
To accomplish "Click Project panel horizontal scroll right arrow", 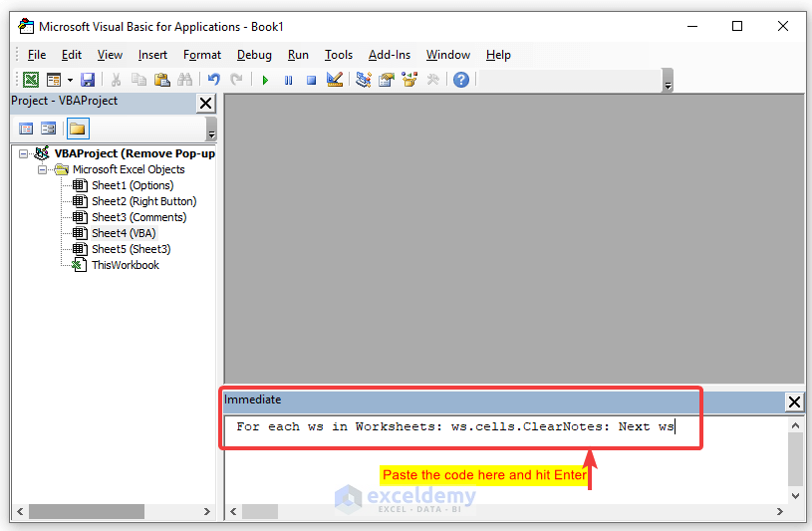I will (x=206, y=512).
